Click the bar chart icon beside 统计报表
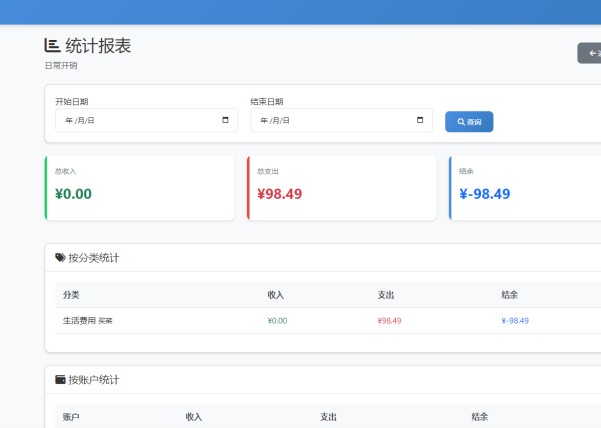The width and height of the screenshot is (601, 428). [52, 45]
